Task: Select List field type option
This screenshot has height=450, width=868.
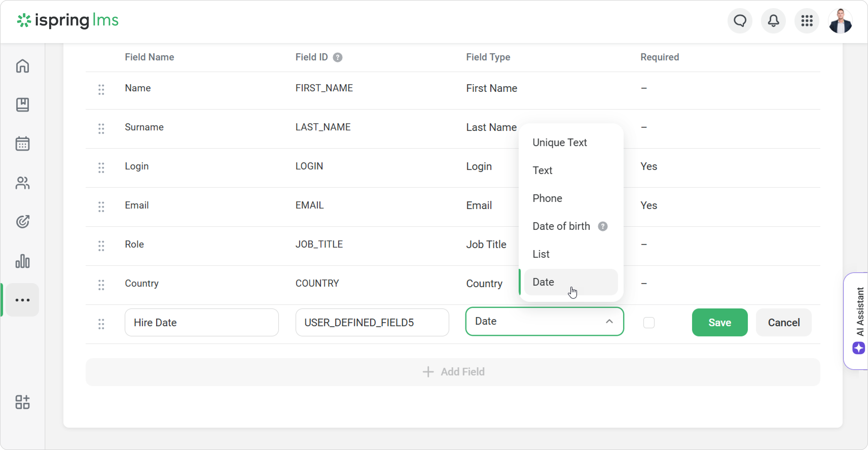Action: (x=540, y=254)
